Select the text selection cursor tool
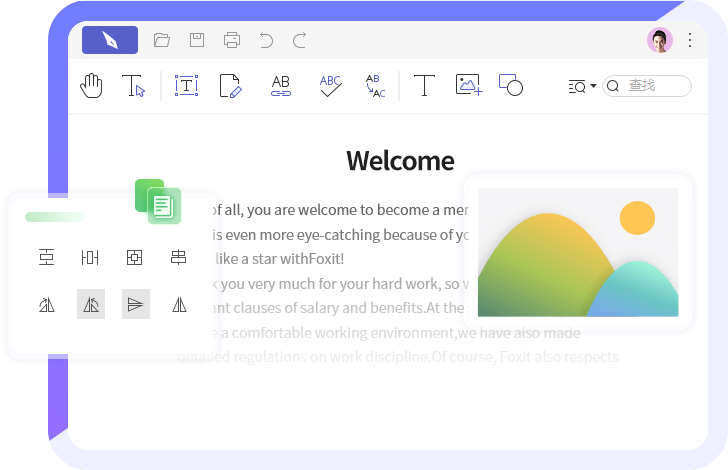The height and width of the screenshot is (470, 728). tap(134, 86)
